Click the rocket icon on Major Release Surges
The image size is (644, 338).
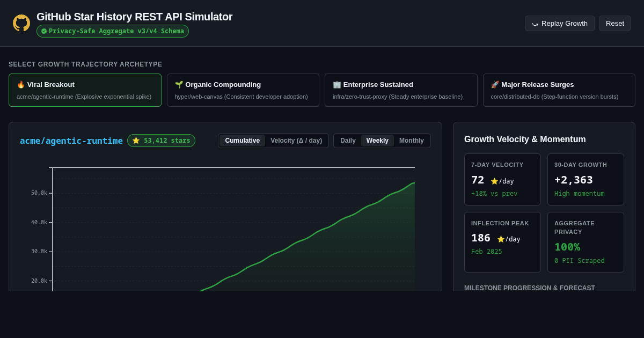[495, 84]
